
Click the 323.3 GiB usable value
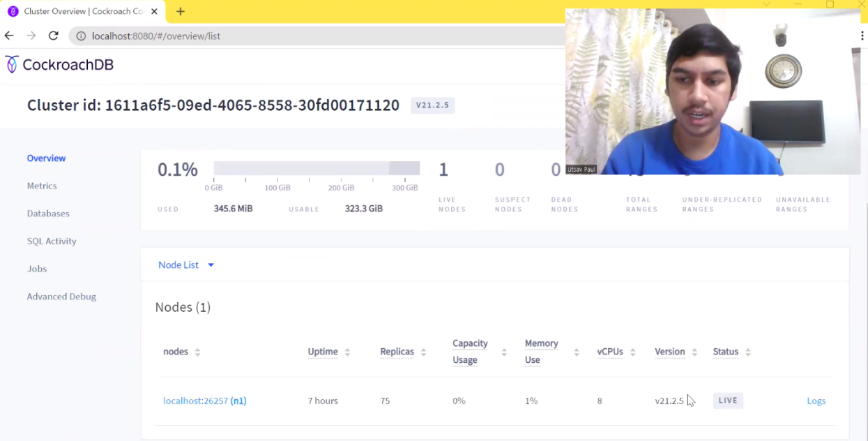coord(364,209)
